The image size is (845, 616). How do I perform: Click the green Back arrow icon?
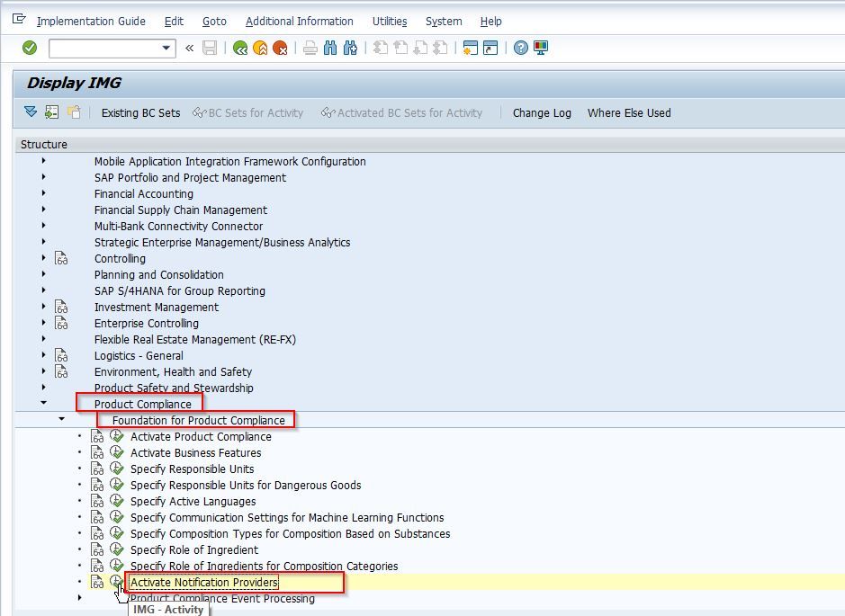[239, 49]
